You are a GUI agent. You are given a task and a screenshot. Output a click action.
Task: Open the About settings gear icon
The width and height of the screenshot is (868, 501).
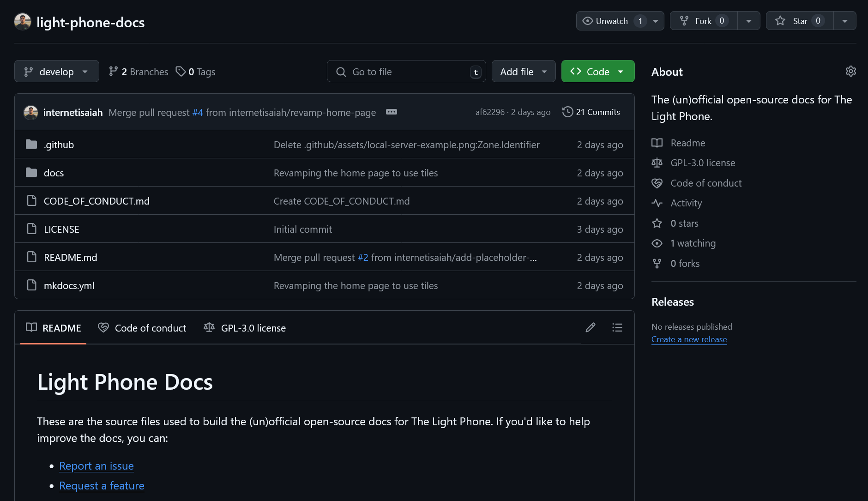point(850,71)
